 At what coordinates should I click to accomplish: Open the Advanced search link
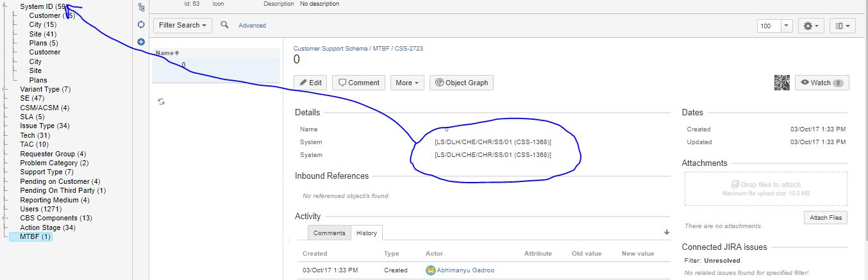tap(252, 25)
